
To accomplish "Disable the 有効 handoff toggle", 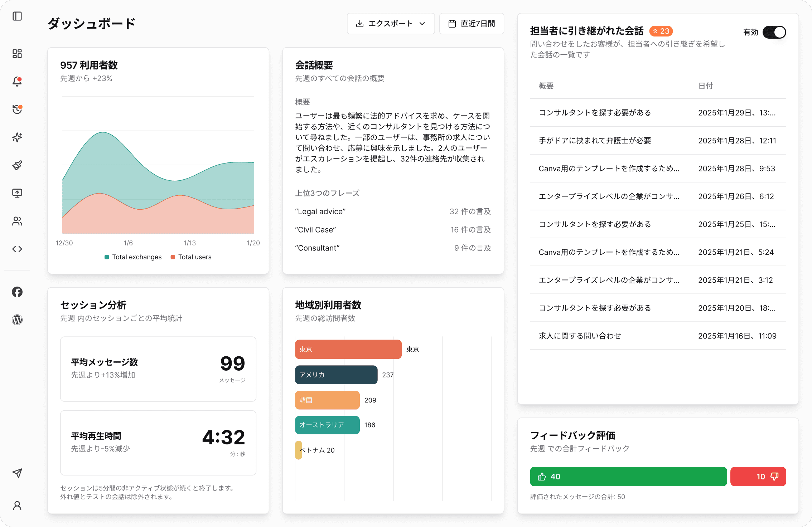I will pyautogui.click(x=774, y=32).
